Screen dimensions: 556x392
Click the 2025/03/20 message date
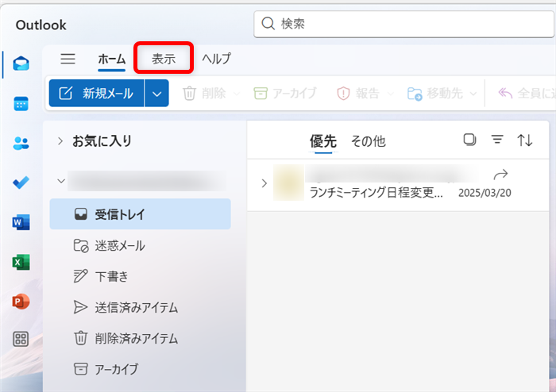(485, 193)
